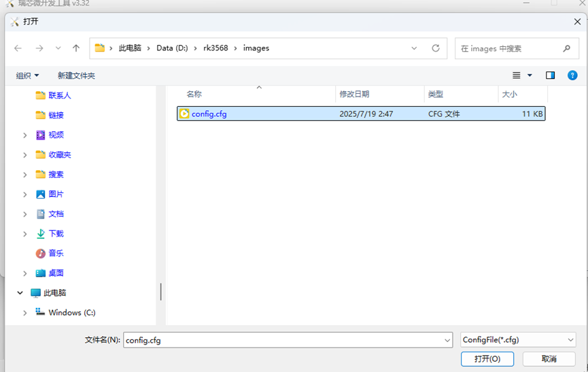Select rk3568 breadcrumb segment
This screenshot has width=588, height=372.
[215, 48]
